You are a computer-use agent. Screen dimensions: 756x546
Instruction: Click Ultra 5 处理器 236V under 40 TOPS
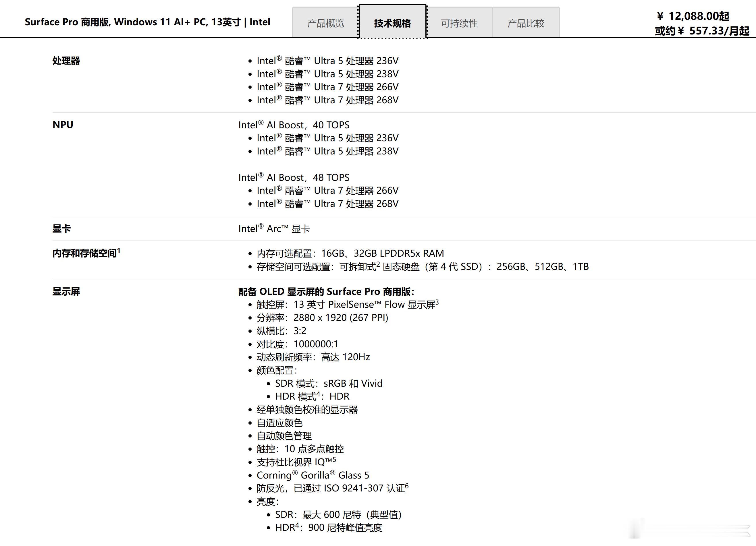(327, 138)
